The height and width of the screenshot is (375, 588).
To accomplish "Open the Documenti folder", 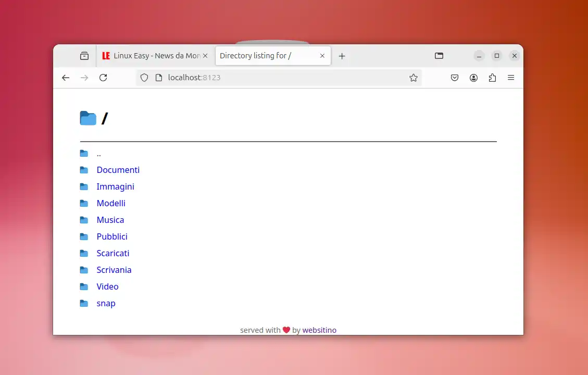I will click(x=118, y=170).
